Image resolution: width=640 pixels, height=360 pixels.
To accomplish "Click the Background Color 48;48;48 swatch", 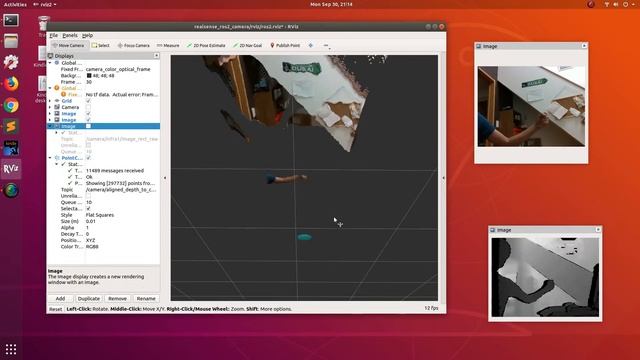I will [89, 76].
